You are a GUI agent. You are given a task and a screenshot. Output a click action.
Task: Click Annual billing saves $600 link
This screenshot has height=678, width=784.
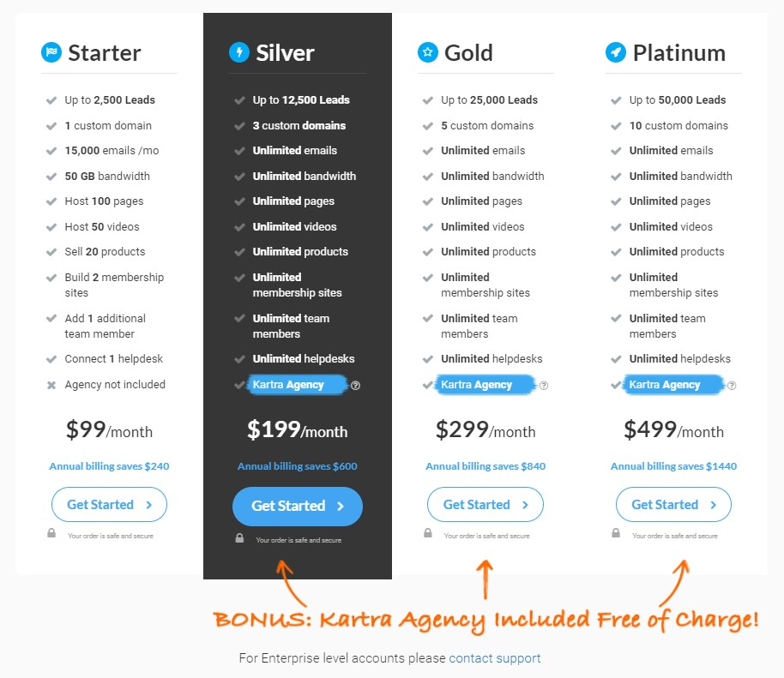click(298, 466)
